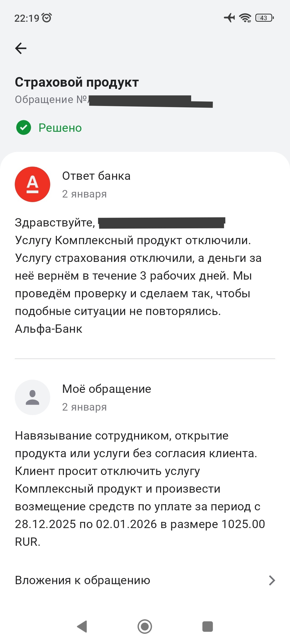Screen dimensions: 290x644
Task: Expand attachments with the chevron arrow
Action: (272, 580)
